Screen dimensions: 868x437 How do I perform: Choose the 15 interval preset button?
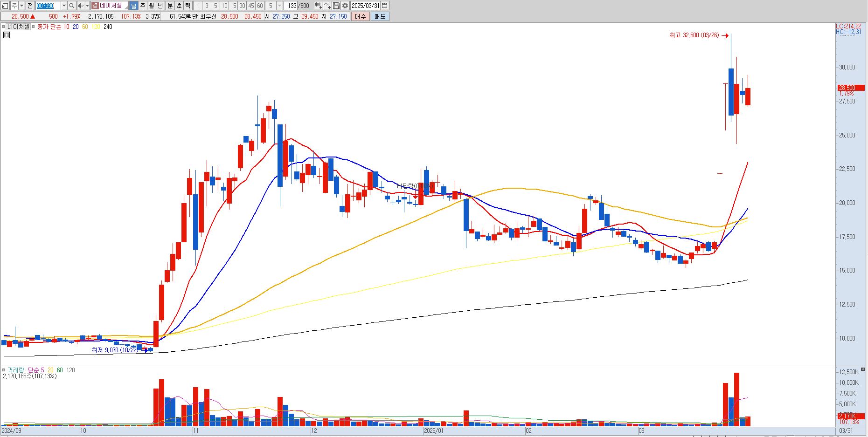point(233,6)
